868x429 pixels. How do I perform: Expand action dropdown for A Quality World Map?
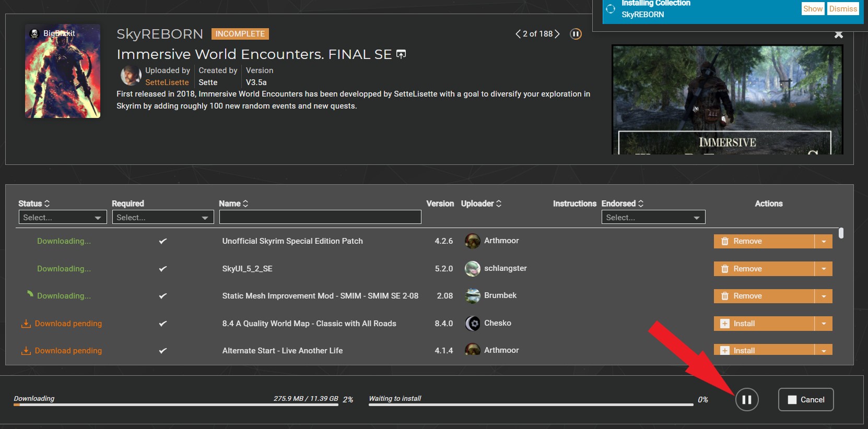(824, 324)
